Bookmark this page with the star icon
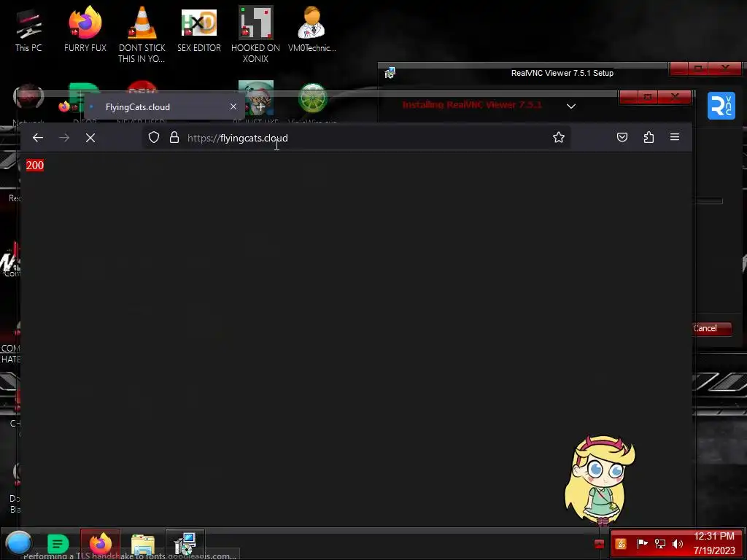This screenshot has height=560, width=747. pyautogui.click(x=558, y=138)
